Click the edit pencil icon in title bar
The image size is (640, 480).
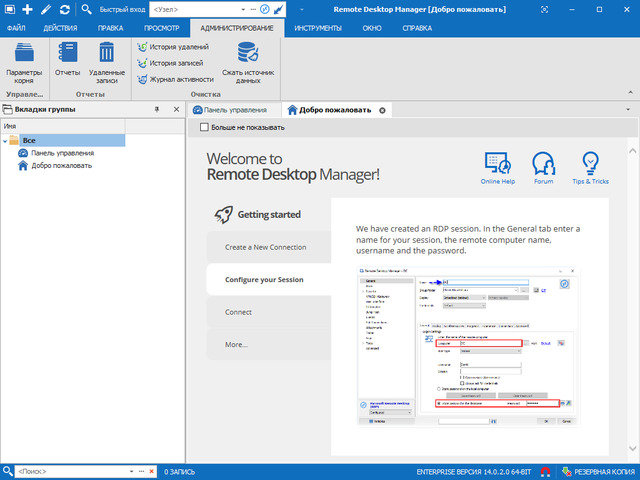point(46,9)
